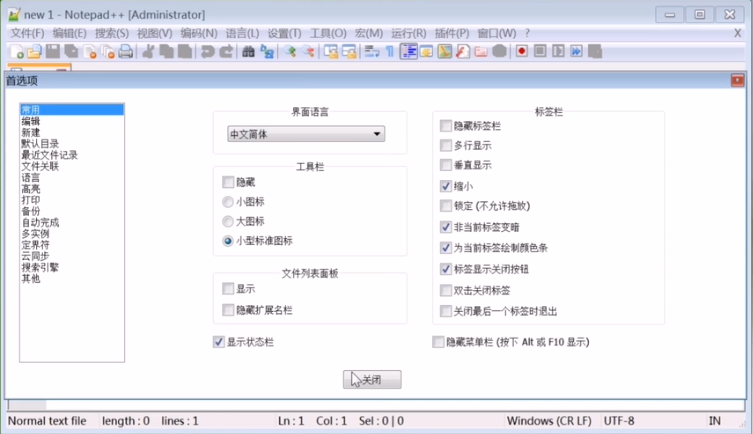Open the 设置(T) menu
Image resolution: width=753 pixels, height=434 pixels.
click(x=284, y=33)
